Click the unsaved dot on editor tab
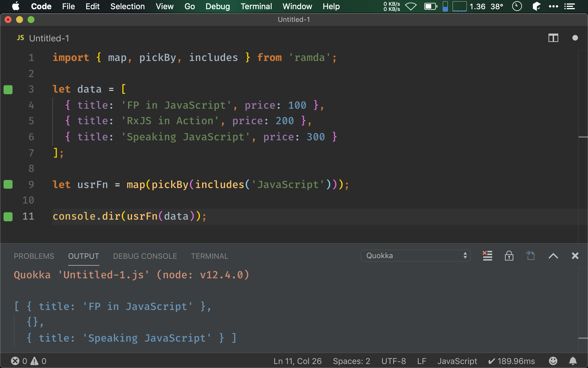The height and width of the screenshot is (368, 588). (575, 38)
